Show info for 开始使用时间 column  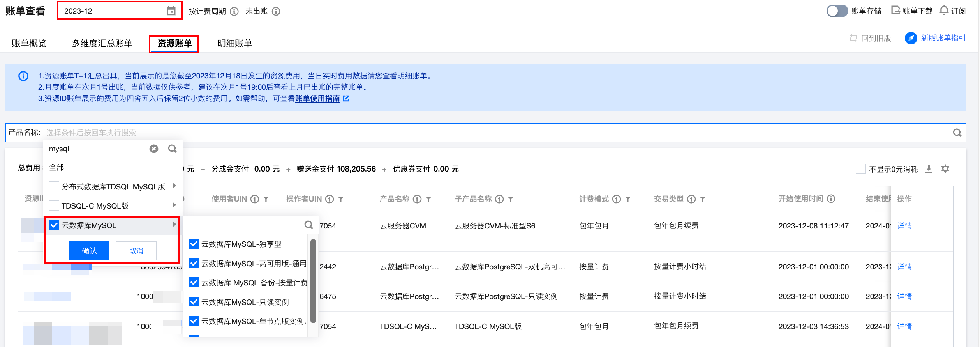coord(831,199)
